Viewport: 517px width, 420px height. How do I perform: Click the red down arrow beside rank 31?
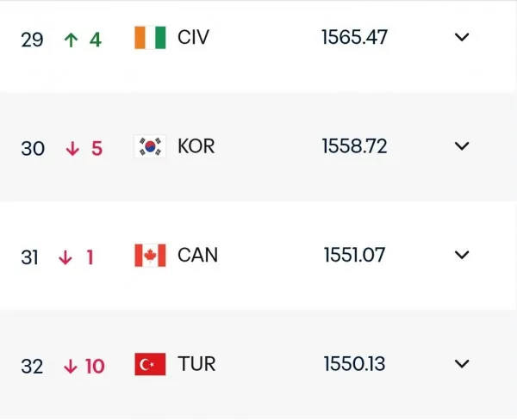coord(65,257)
